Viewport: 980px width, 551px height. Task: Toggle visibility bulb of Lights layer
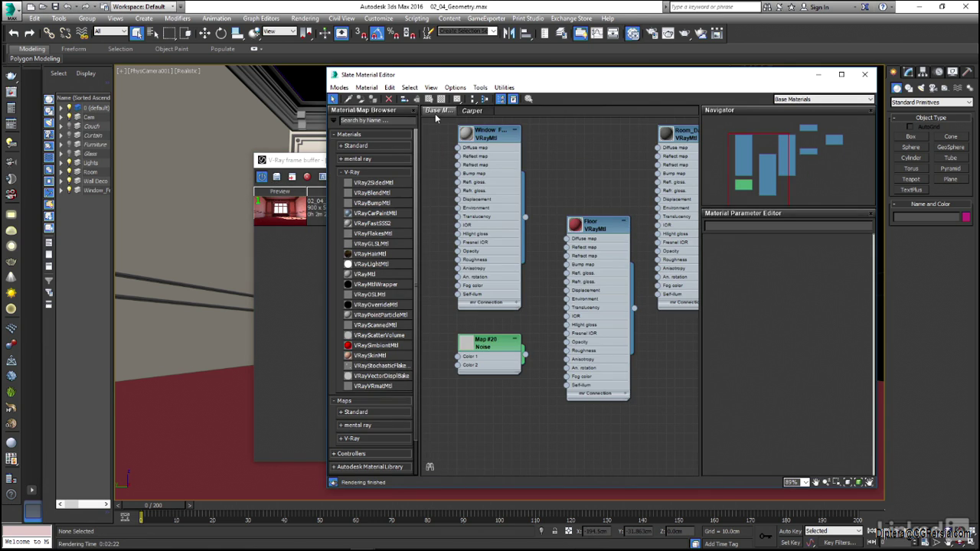(x=69, y=163)
